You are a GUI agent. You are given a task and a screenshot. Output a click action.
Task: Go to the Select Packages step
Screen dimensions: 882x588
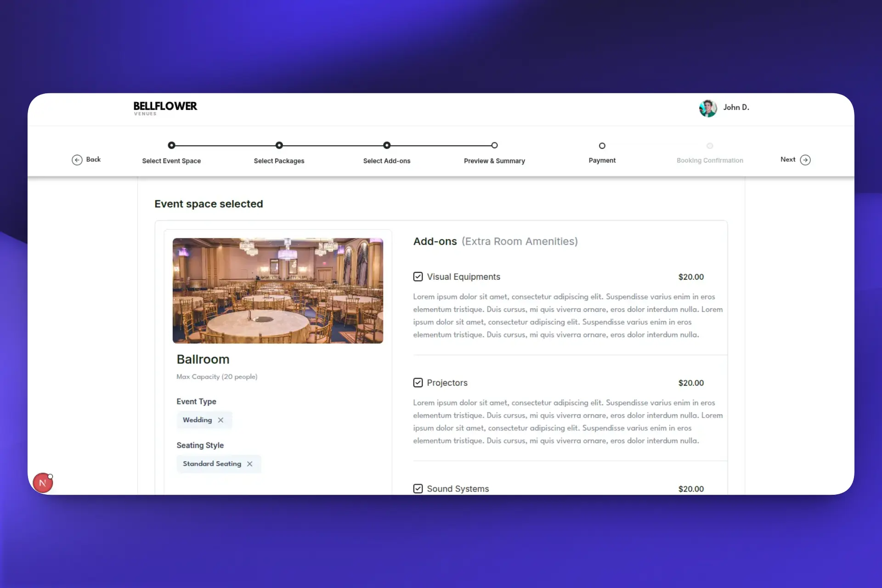(x=279, y=161)
